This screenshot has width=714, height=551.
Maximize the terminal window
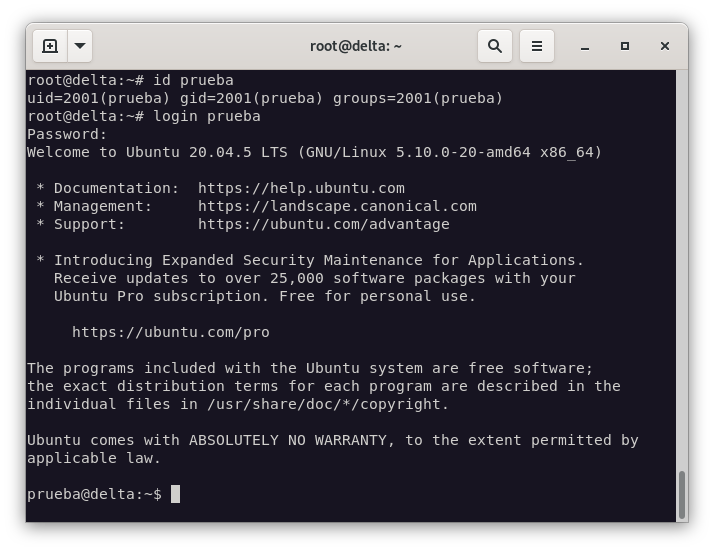[625, 45]
